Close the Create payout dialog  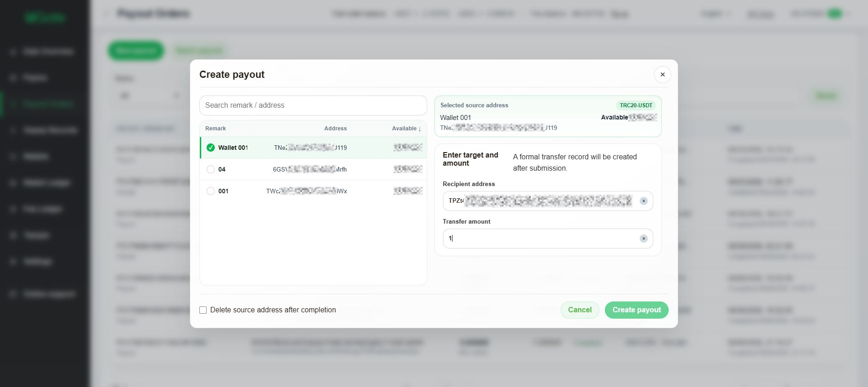pos(662,75)
